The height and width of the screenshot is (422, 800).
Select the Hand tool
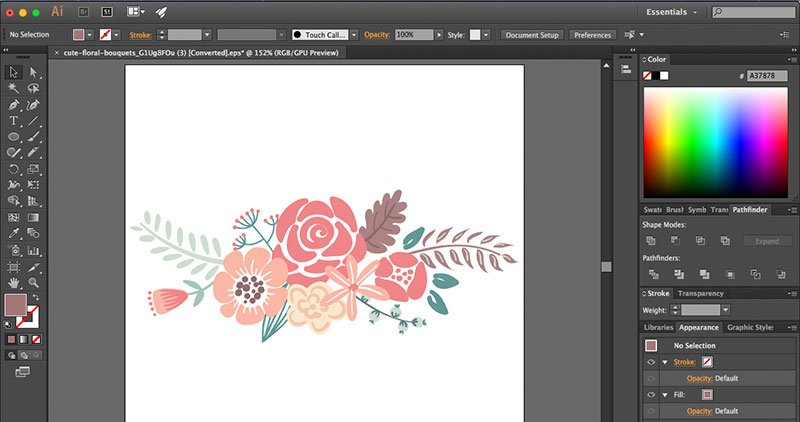[x=14, y=282]
